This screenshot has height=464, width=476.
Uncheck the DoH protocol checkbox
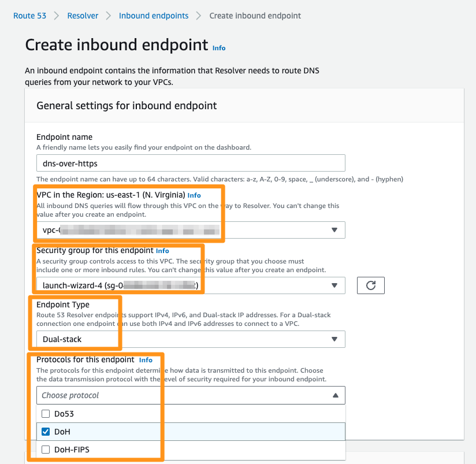point(47,431)
